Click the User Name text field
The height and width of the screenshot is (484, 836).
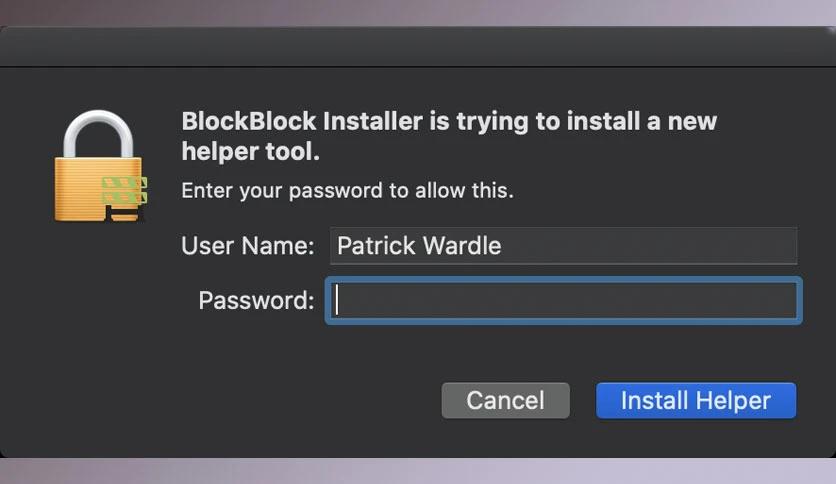pyautogui.click(x=564, y=246)
